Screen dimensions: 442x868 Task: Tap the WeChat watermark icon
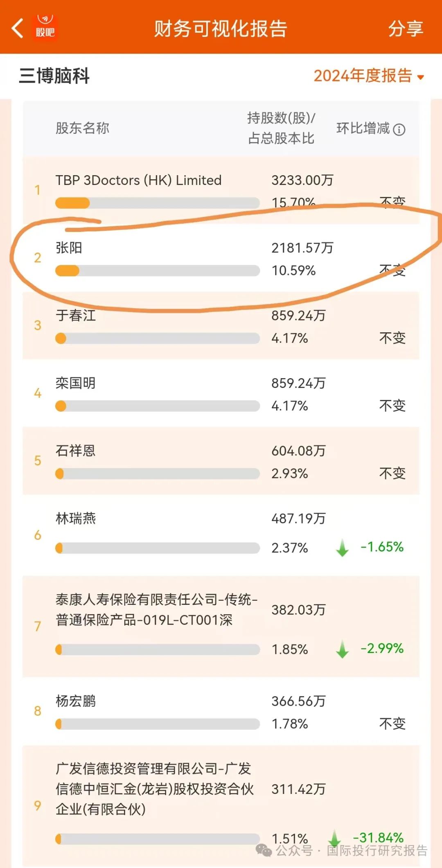click(264, 850)
